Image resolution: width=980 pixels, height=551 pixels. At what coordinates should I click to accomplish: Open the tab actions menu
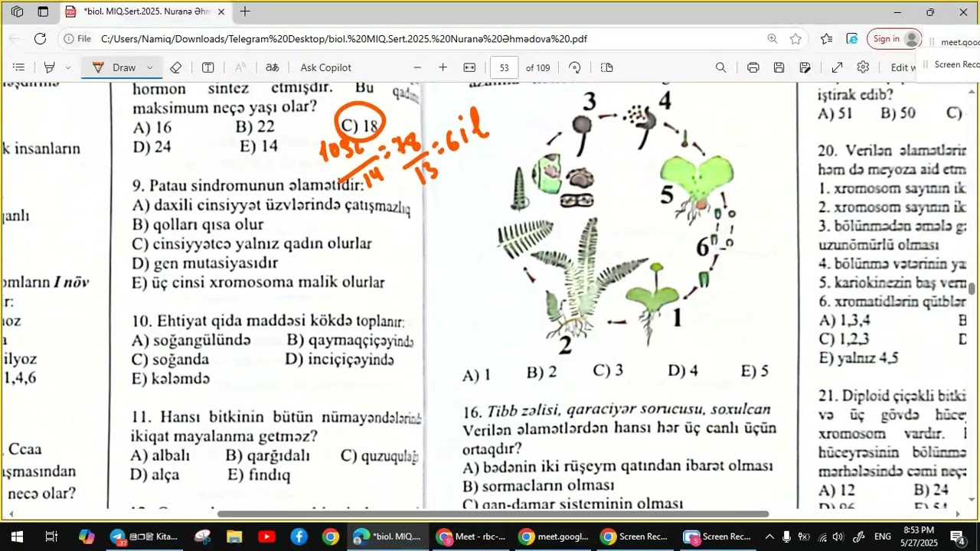coord(43,11)
